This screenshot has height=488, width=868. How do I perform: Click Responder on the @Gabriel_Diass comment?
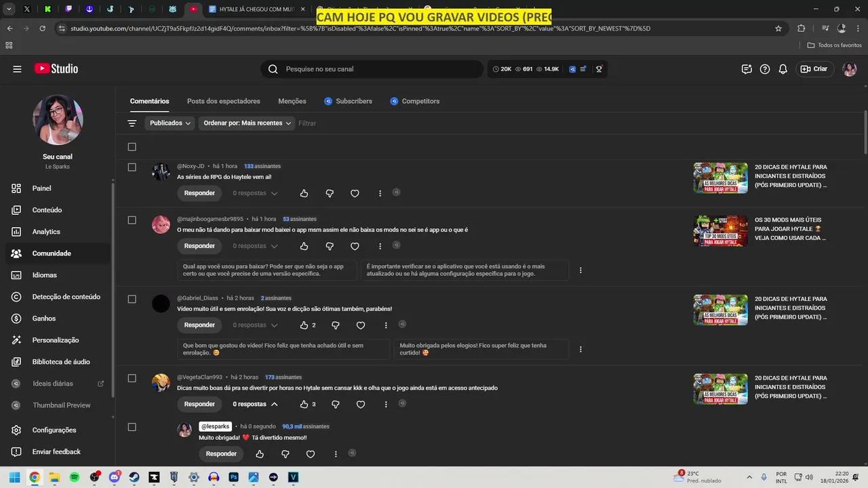click(x=199, y=325)
